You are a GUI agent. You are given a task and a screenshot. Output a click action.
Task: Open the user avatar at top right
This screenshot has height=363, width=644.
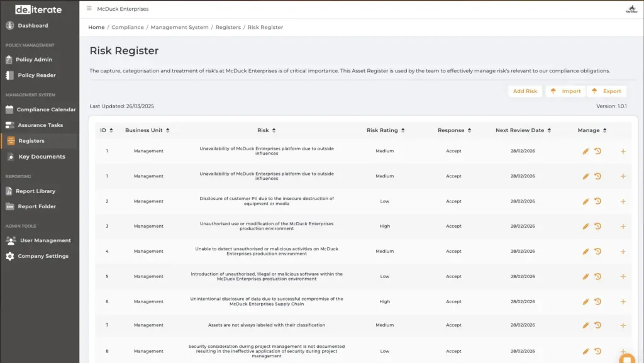[x=631, y=9]
